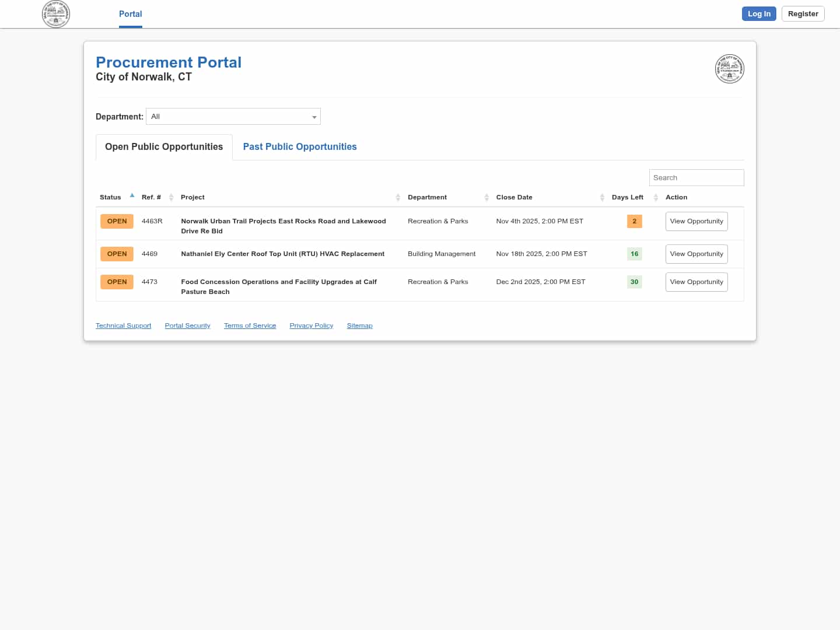Click the city seal logo in top navigation

click(x=56, y=14)
